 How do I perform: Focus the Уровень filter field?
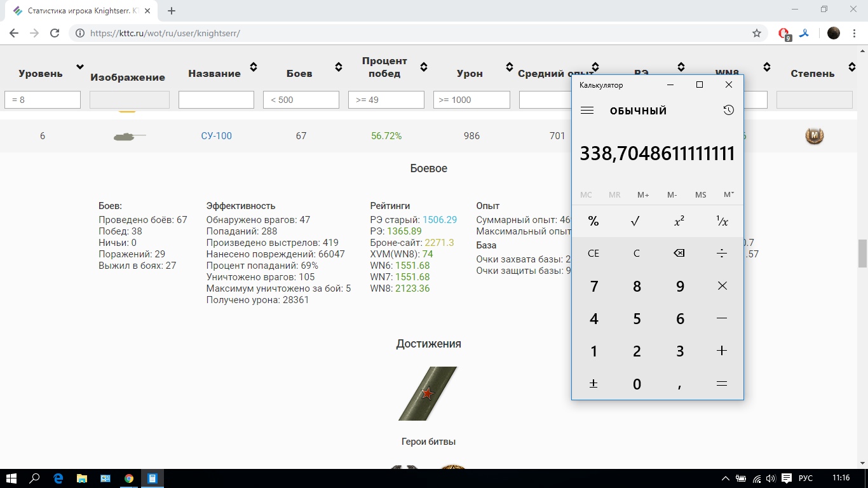[x=43, y=100]
